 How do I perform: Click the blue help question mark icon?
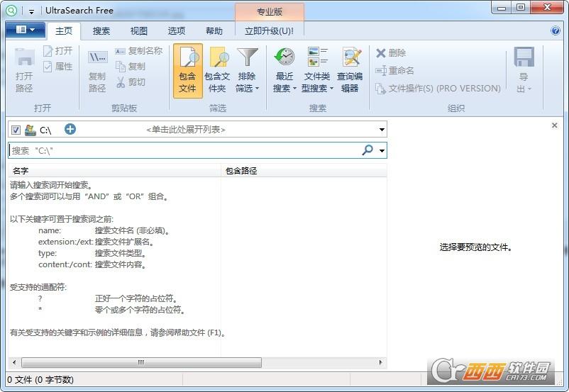556,30
